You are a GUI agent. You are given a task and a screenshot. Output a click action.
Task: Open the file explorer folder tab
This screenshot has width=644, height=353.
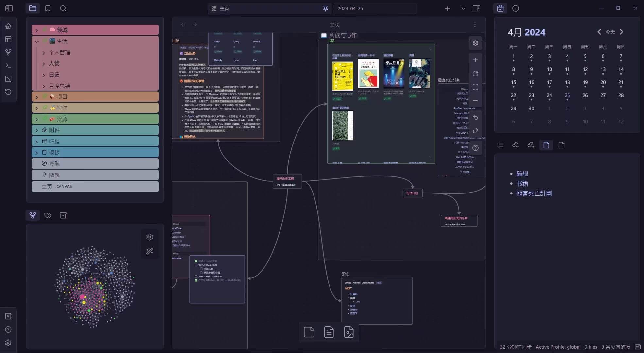pyautogui.click(x=33, y=8)
